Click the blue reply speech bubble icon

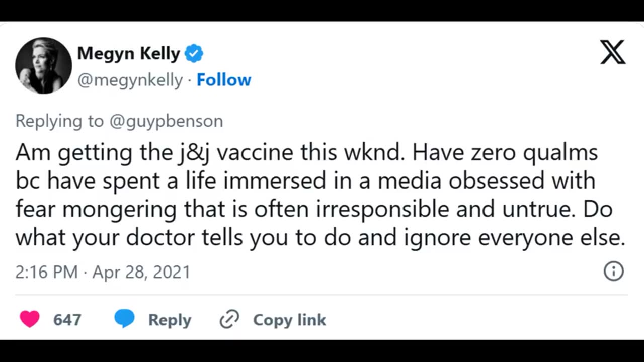coord(124,319)
